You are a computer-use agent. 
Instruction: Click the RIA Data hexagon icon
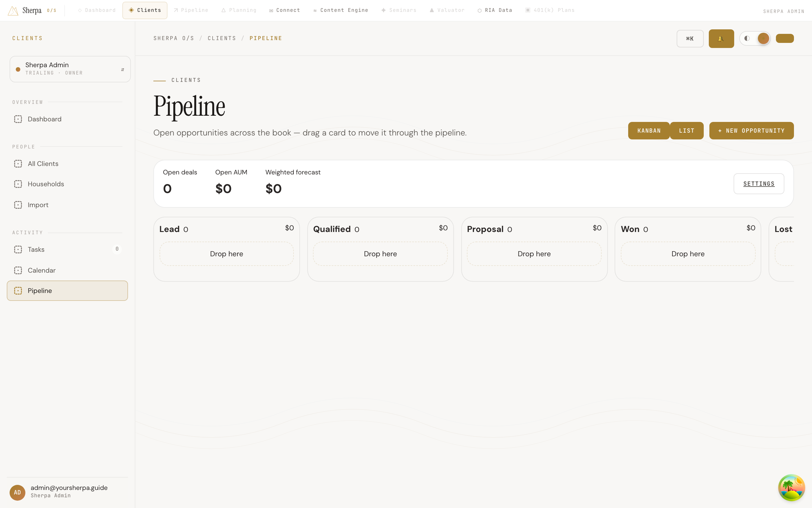point(480,10)
